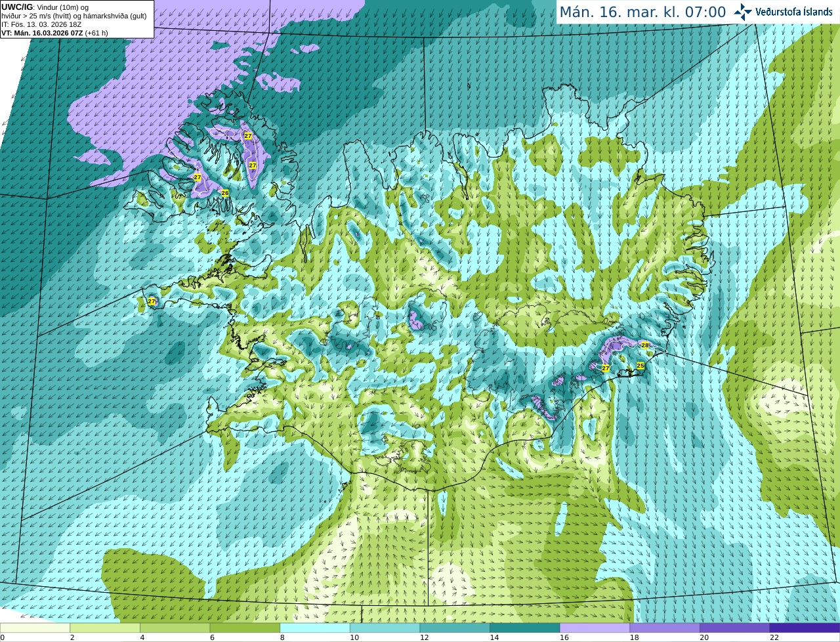Click the legend scale number 22
Viewport: 840px width, 642px height.
(x=774, y=637)
